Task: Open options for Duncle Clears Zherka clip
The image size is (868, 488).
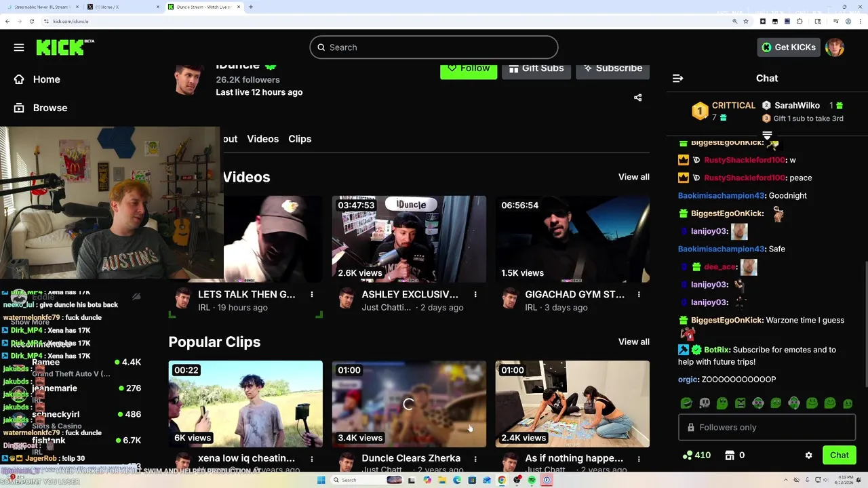Action: [475, 459]
